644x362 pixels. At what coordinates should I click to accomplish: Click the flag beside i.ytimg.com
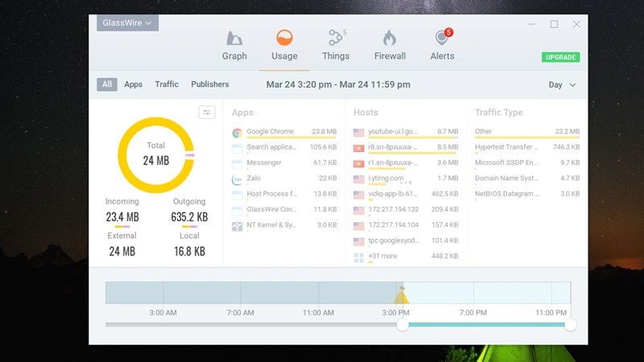(x=358, y=179)
